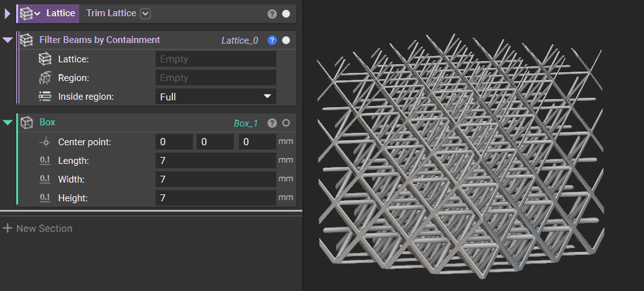The height and width of the screenshot is (291, 644).
Task: Click the empty Lattice input field
Action: pyautogui.click(x=215, y=59)
